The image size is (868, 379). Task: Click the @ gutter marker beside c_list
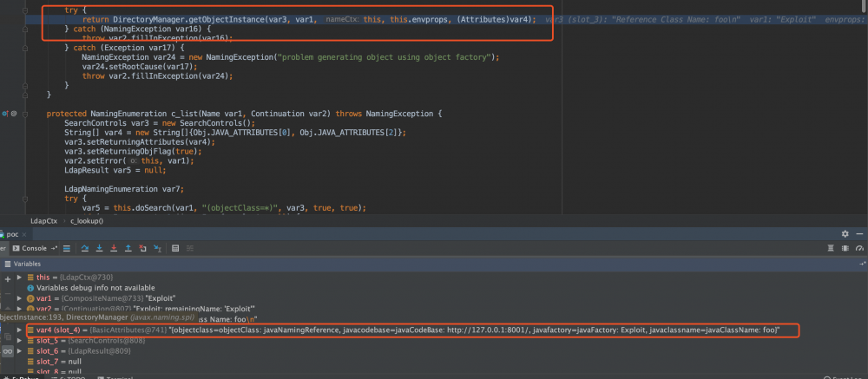(14, 114)
